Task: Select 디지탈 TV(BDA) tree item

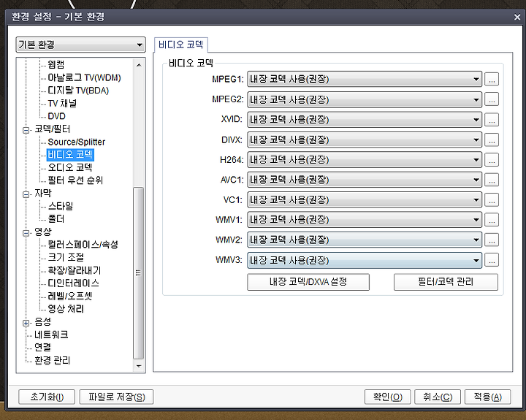Action: coord(78,91)
